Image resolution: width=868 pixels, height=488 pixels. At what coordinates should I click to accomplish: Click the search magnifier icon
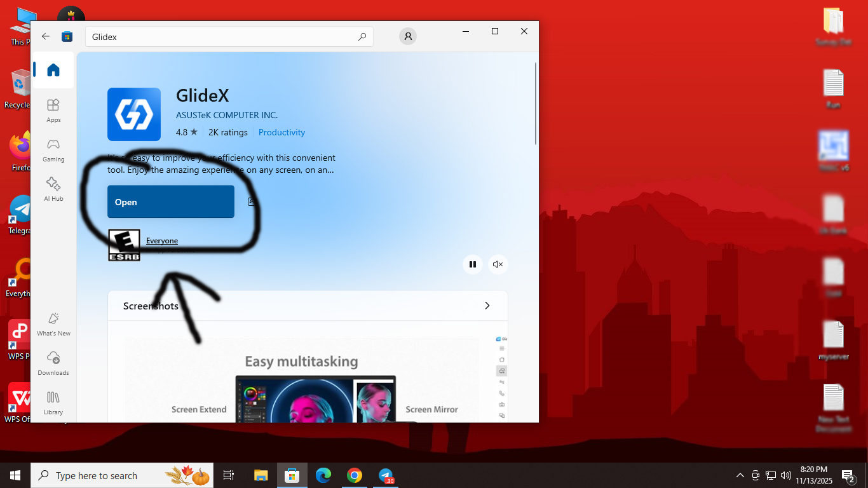pyautogui.click(x=362, y=37)
